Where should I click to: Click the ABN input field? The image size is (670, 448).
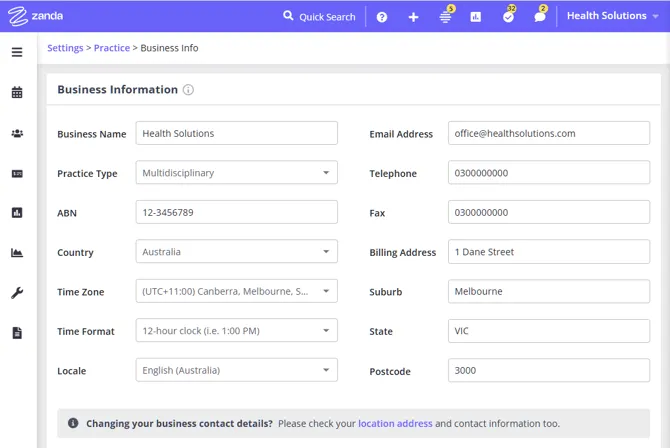[237, 212]
